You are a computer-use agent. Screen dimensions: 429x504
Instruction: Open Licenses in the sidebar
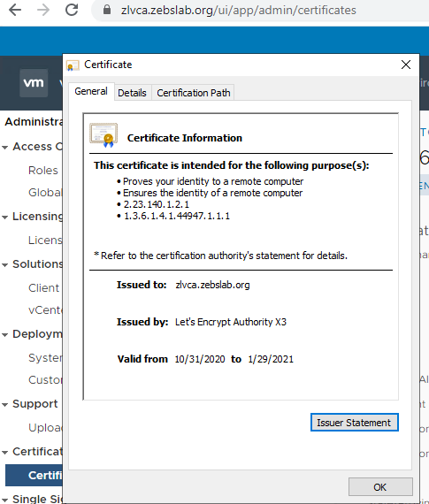45,240
